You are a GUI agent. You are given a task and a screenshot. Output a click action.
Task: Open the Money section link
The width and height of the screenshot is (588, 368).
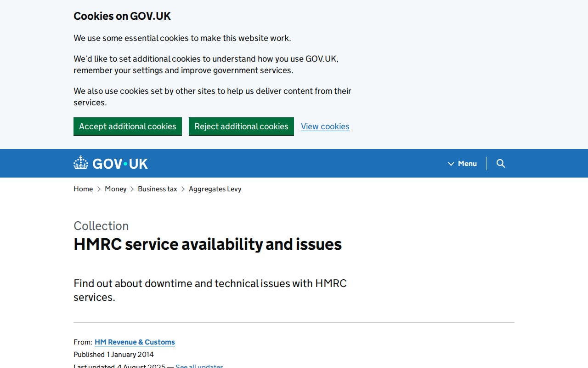pyautogui.click(x=116, y=189)
